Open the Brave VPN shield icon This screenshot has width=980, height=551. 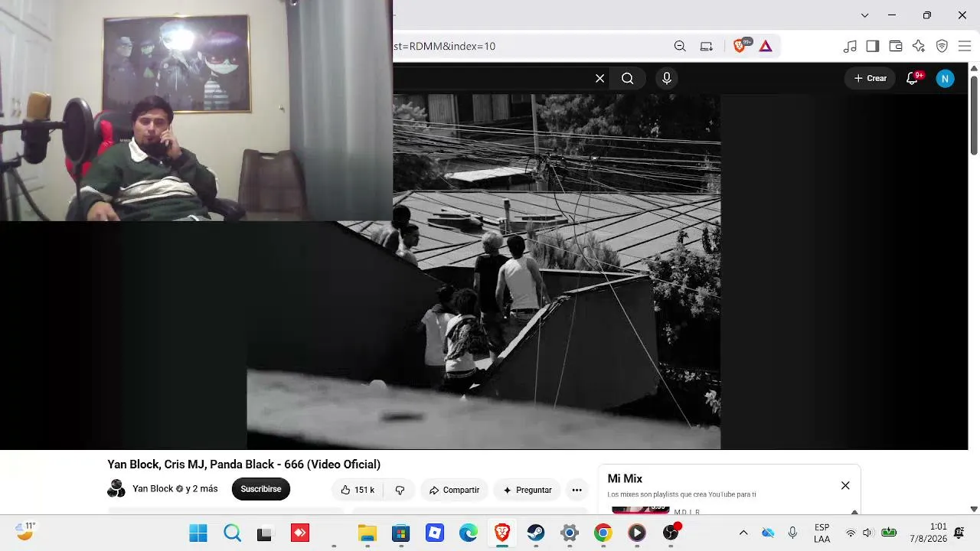(942, 46)
